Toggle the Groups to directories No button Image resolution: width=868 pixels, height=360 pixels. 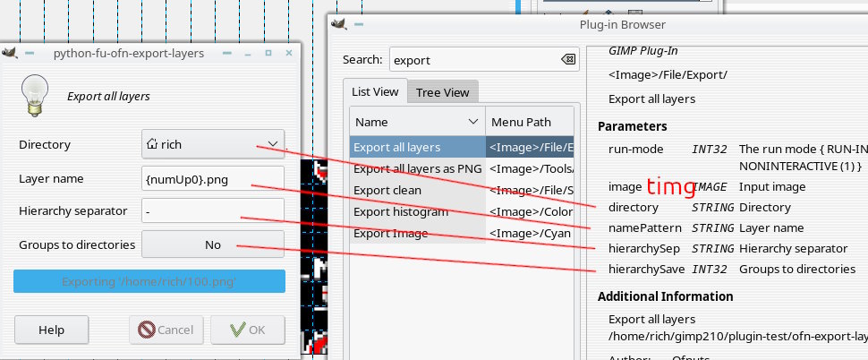(x=213, y=244)
